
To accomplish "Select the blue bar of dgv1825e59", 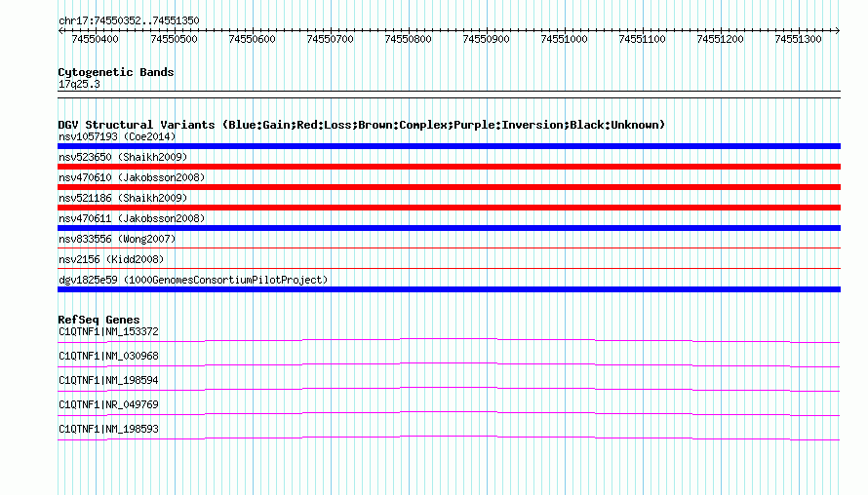I will (449, 289).
